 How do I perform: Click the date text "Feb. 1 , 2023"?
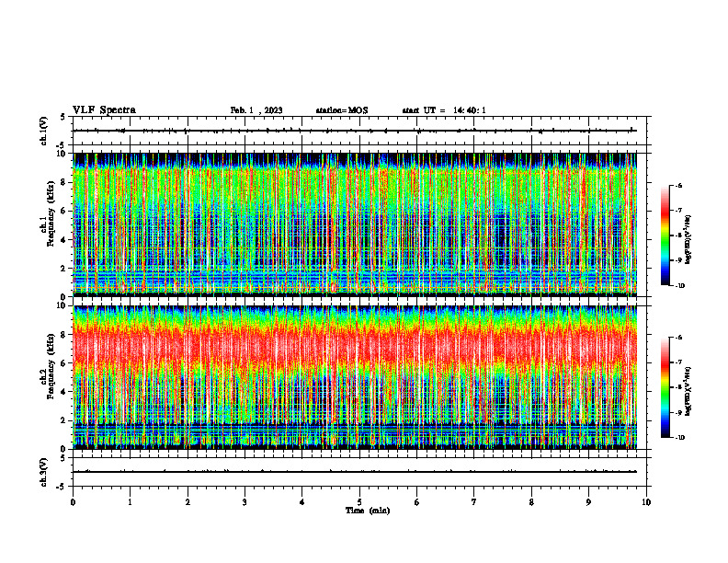pyautogui.click(x=256, y=110)
